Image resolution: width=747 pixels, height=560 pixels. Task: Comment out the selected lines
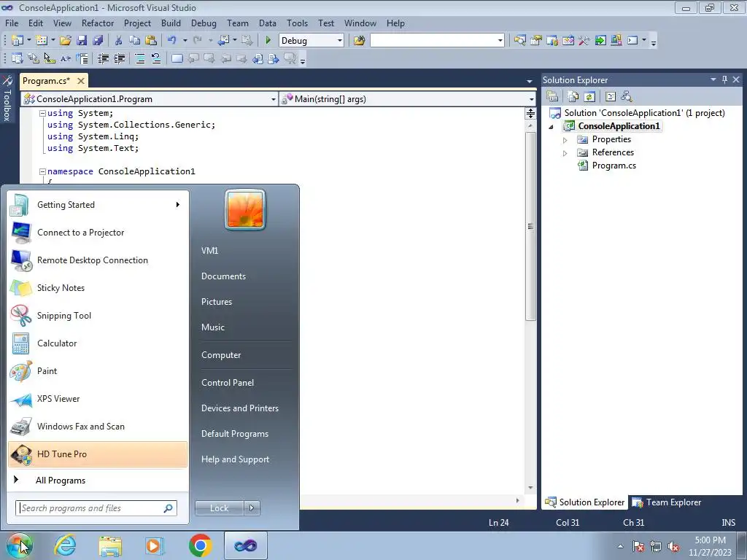click(140, 58)
